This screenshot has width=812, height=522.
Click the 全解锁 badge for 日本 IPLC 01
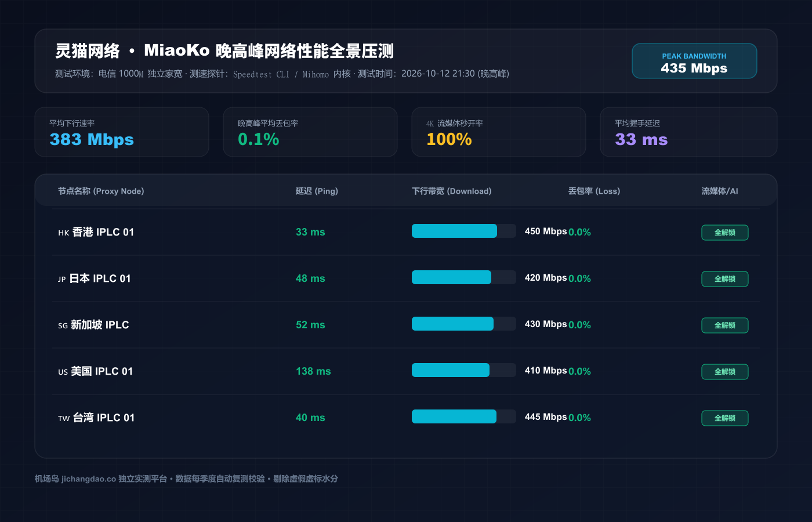(x=725, y=279)
